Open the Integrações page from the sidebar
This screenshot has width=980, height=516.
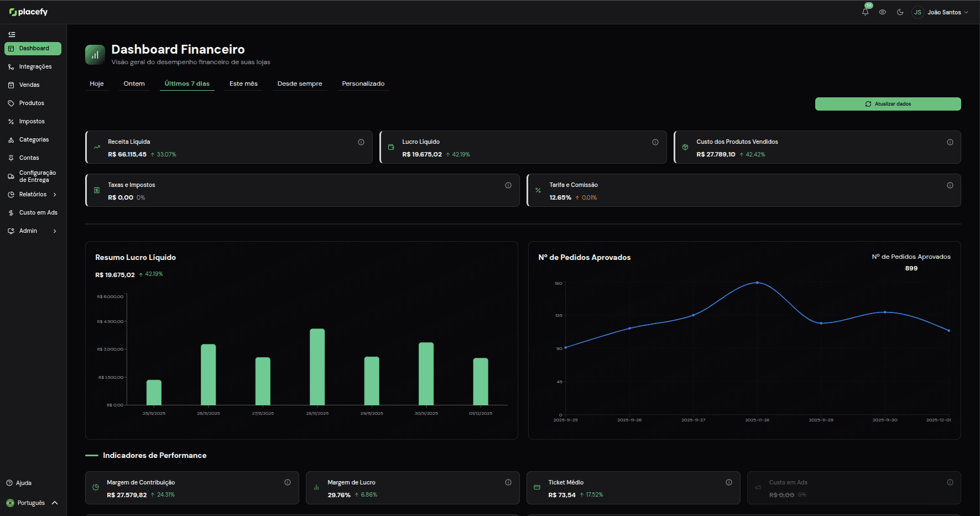point(34,66)
